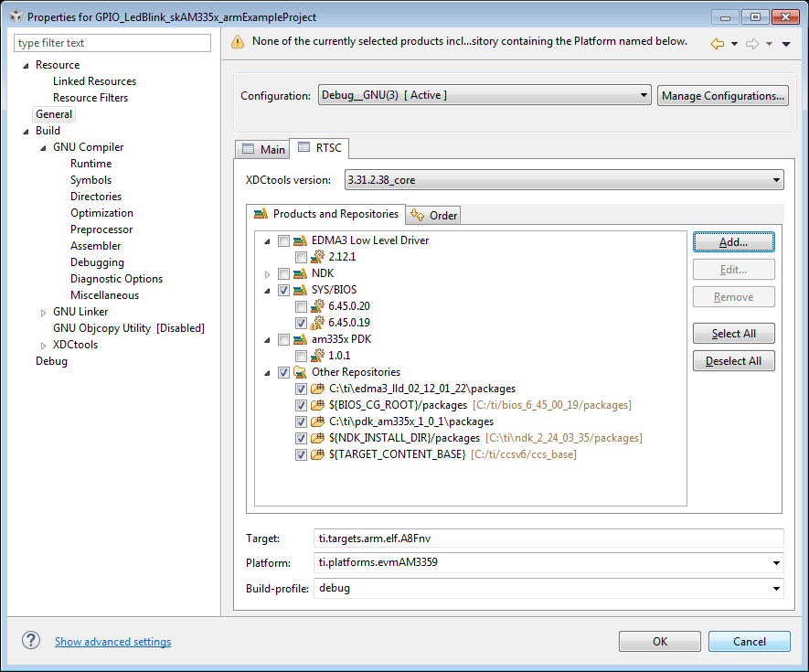The image size is (809, 672).
Task: Click the forward navigation arrow icon
Action: pos(752,44)
